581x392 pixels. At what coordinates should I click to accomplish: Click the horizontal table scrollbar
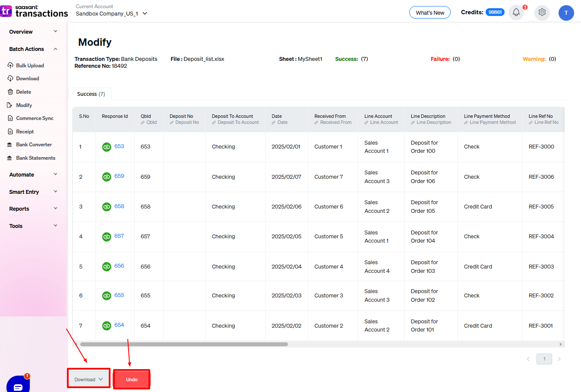[x=184, y=345]
